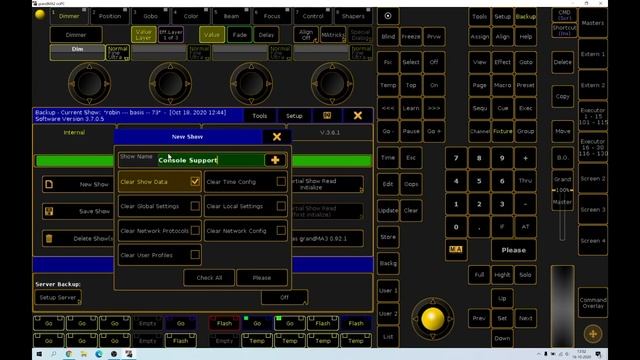Click the Fade layer button
The image size is (640, 360).
tap(240, 35)
